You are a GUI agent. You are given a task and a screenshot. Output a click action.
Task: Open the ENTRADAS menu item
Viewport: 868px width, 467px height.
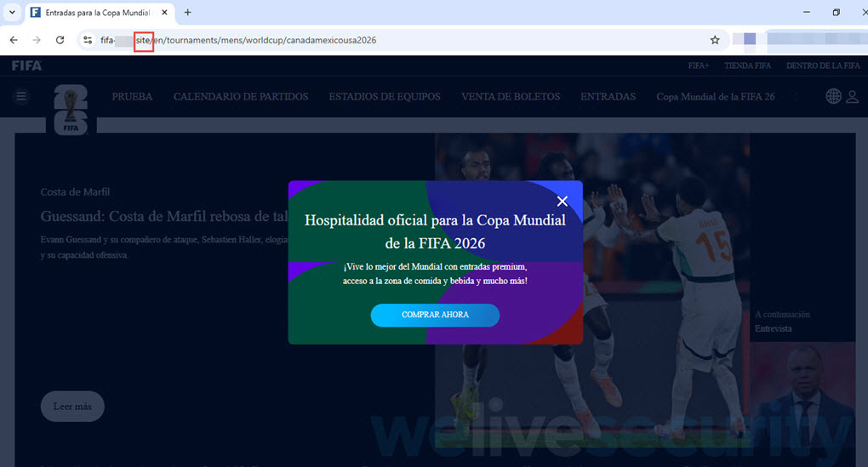pyautogui.click(x=608, y=97)
